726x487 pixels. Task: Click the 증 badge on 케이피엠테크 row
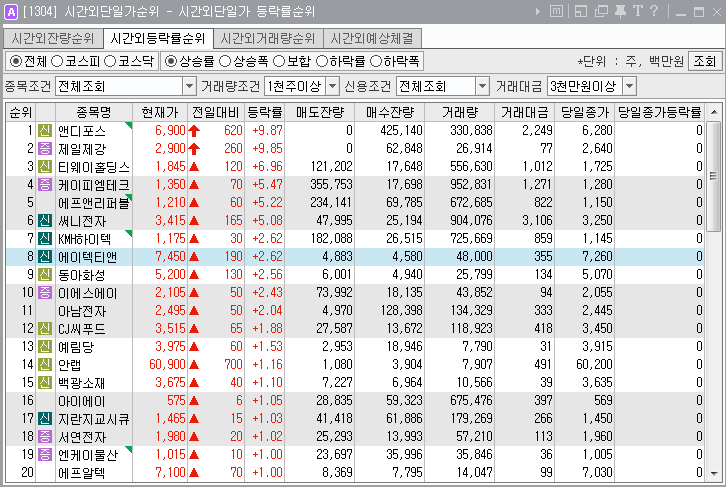coord(45,185)
